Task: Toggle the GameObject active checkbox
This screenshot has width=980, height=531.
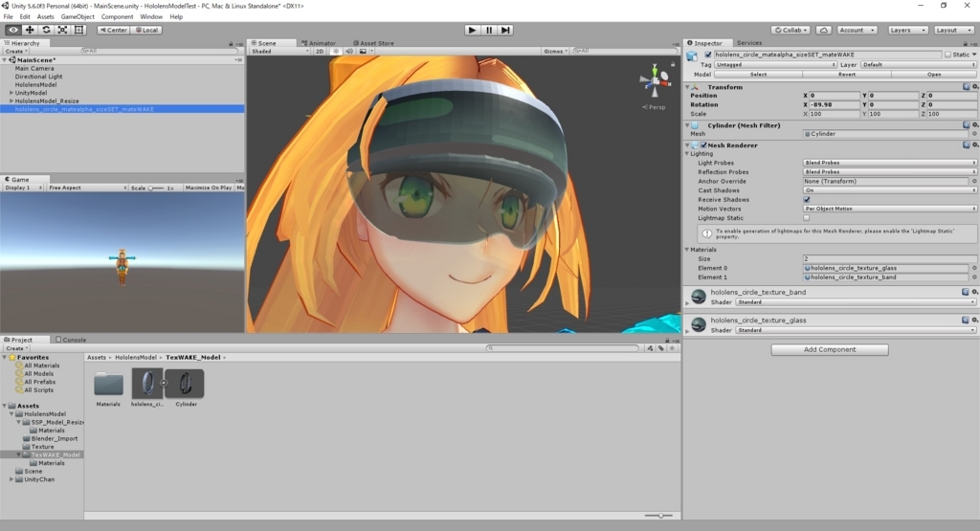Action: click(707, 55)
